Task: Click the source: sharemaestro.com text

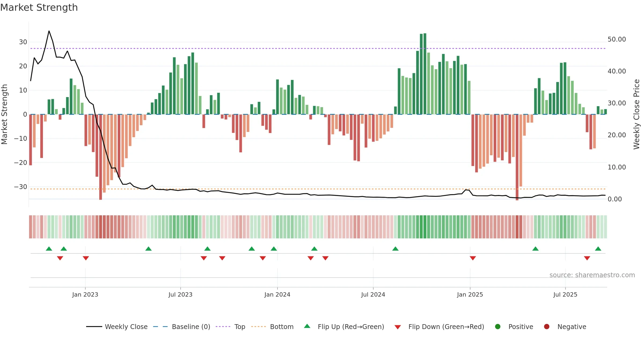Action: point(592,275)
